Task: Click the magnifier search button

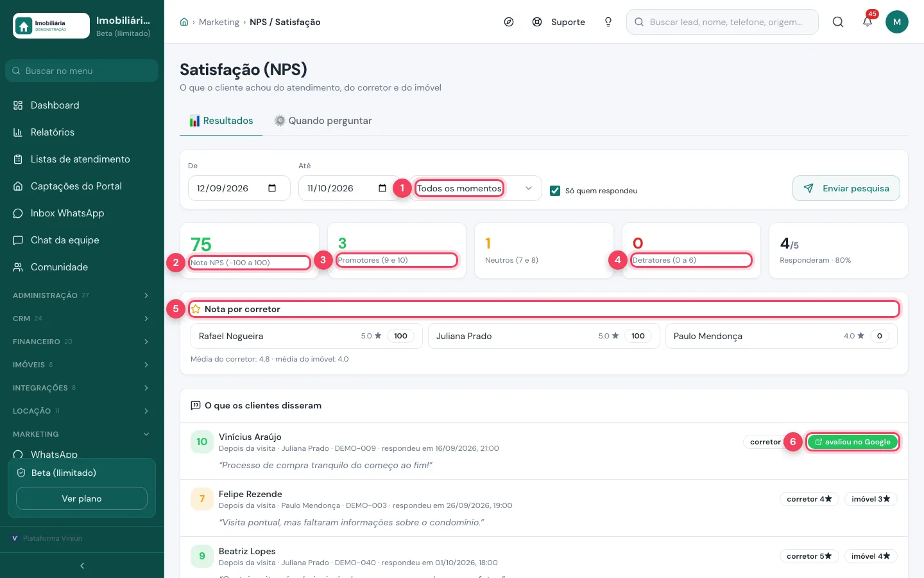Action: 838,22
